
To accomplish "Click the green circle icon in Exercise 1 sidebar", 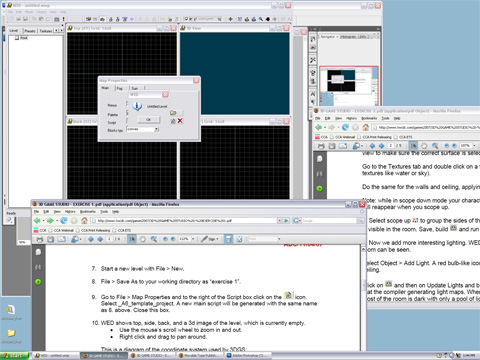I will click(38, 282).
